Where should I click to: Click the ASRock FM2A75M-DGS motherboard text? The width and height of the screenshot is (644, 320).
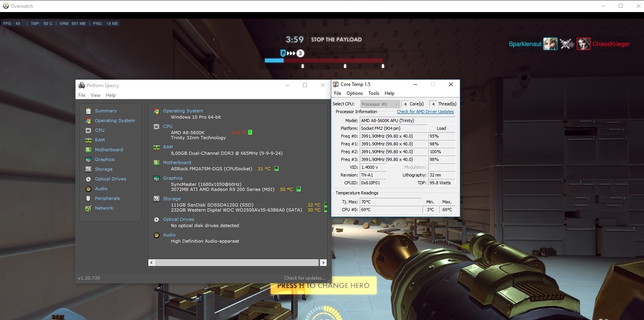pyautogui.click(x=211, y=169)
